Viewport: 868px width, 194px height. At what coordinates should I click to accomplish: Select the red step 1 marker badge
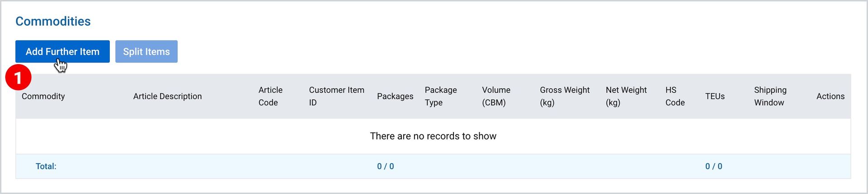tap(18, 78)
